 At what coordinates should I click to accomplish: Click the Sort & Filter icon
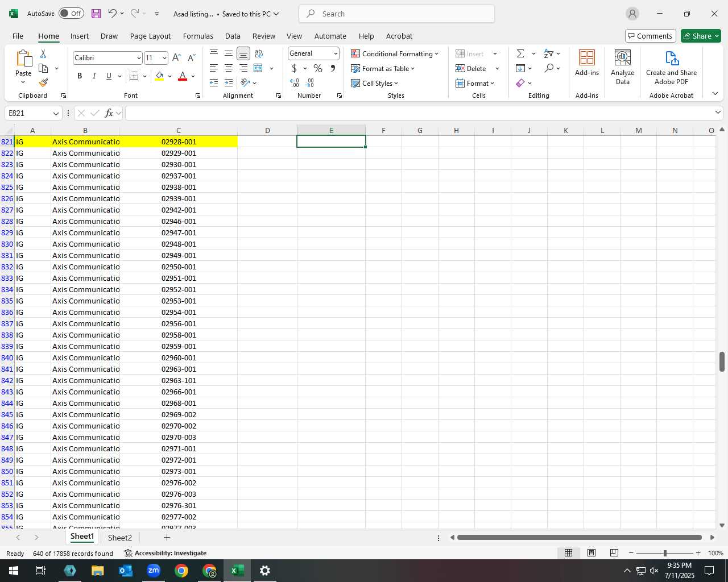[x=549, y=53]
